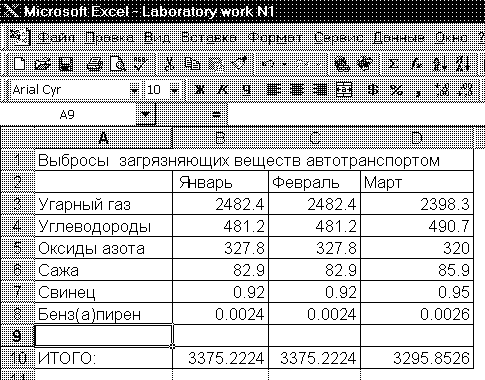
Task: Save the workbook with floppy disk icon
Action: pos(66,63)
